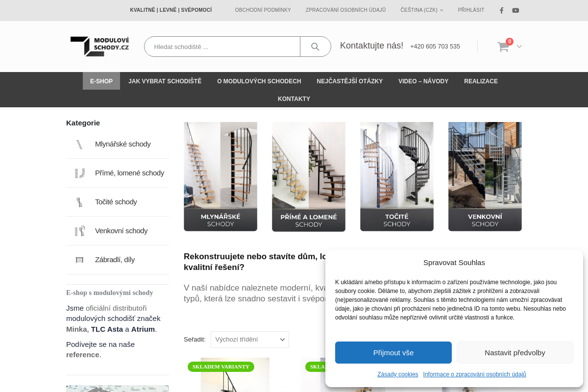The width and height of the screenshot is (588, 392).
Task: Submit search with magnifier icon
Action: click(315, 47)
